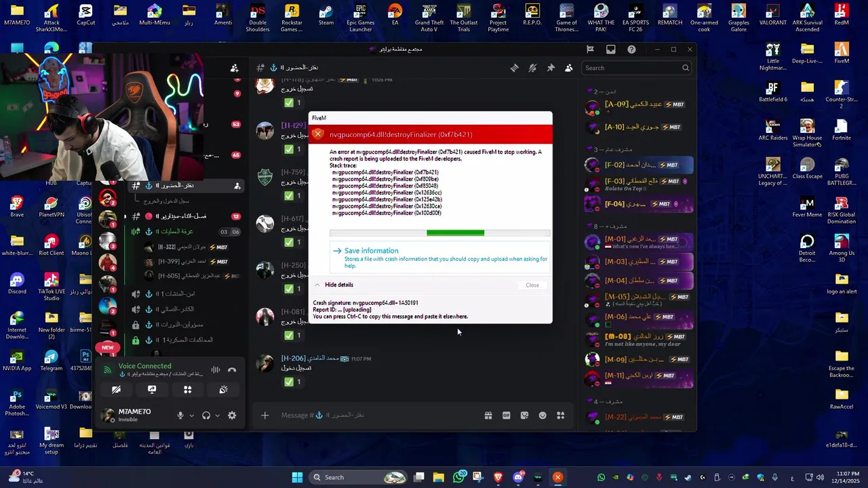Open WhatsApp from taskbar
The image size is (868, 488).
460,477
